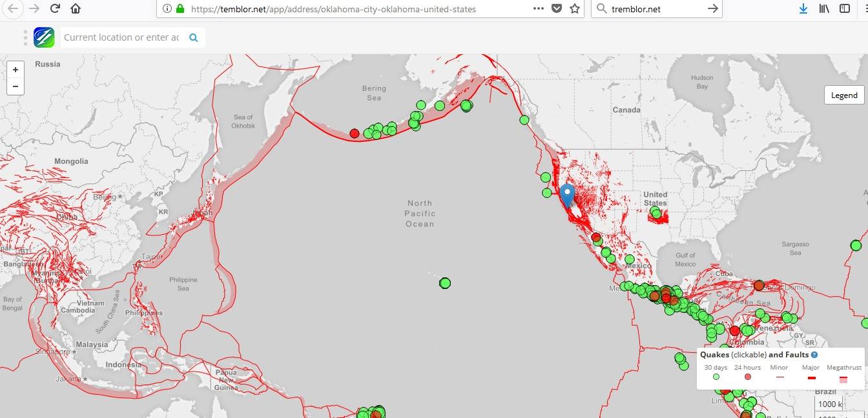868x418 pixels.
Task: Bookmark this page with the star icon
Action: (x=575, y=8)
